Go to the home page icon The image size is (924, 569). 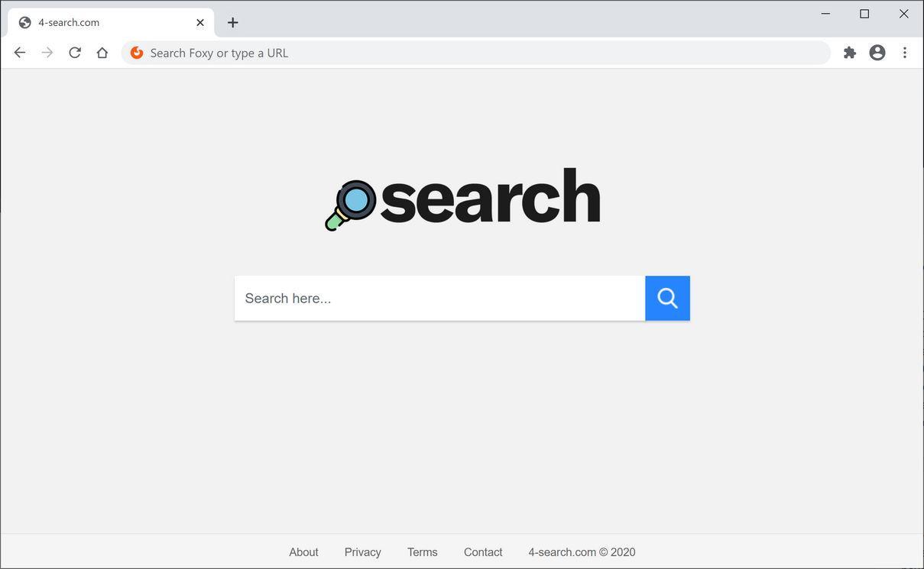pos(102,53)
